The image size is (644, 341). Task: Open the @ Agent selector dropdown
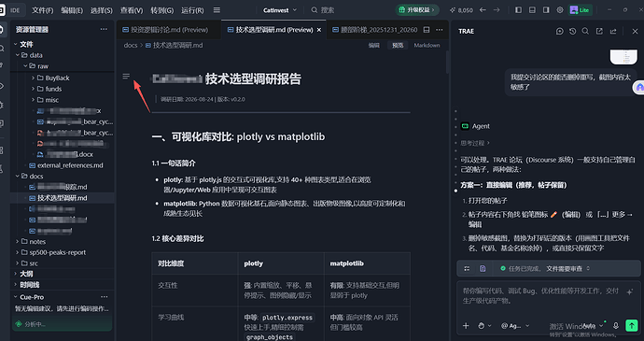click(515, 326)
